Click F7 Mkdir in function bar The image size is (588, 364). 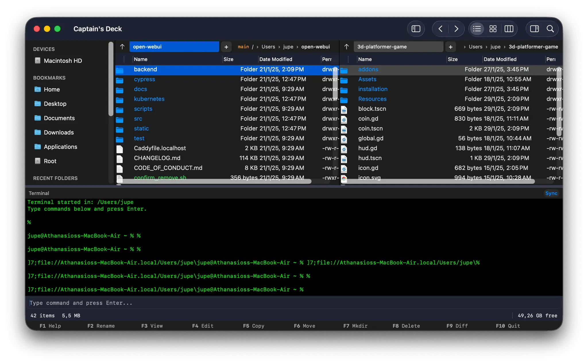[x=355, y=326]
